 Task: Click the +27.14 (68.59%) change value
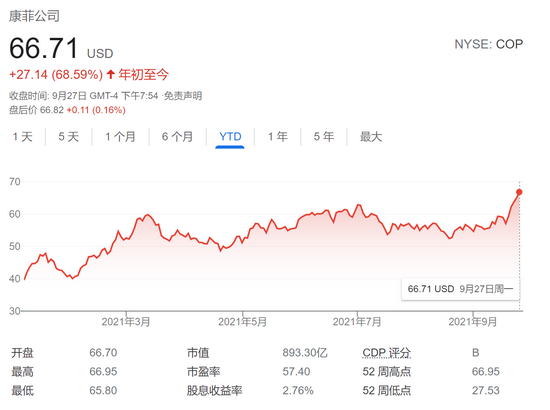click(x=56, y=75)
